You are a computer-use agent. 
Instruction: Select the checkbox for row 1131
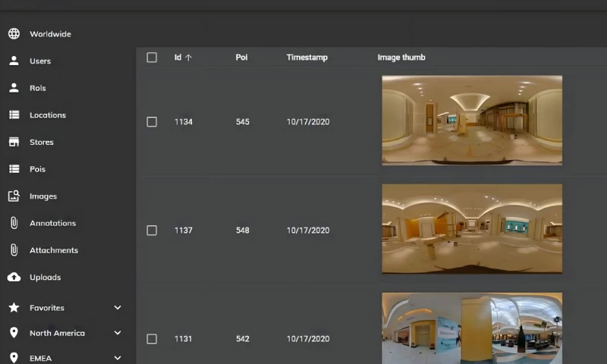point(152,339)
